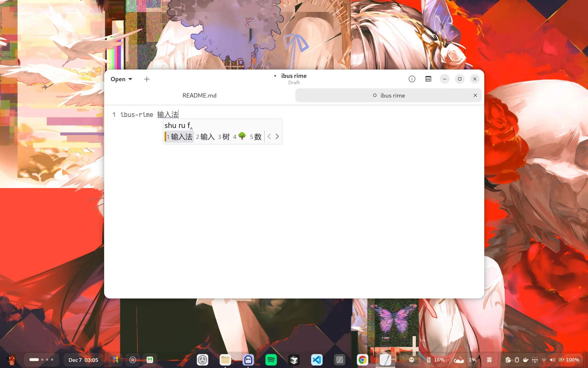Close the text editor window
Image resolution: width=588 pixels, height=368 pixels.
(475, 79)
